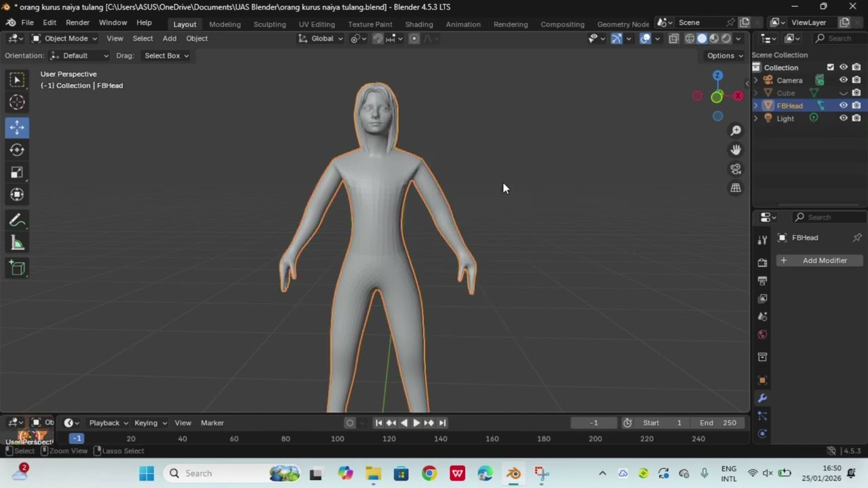Open the File menu

point(27,23)
